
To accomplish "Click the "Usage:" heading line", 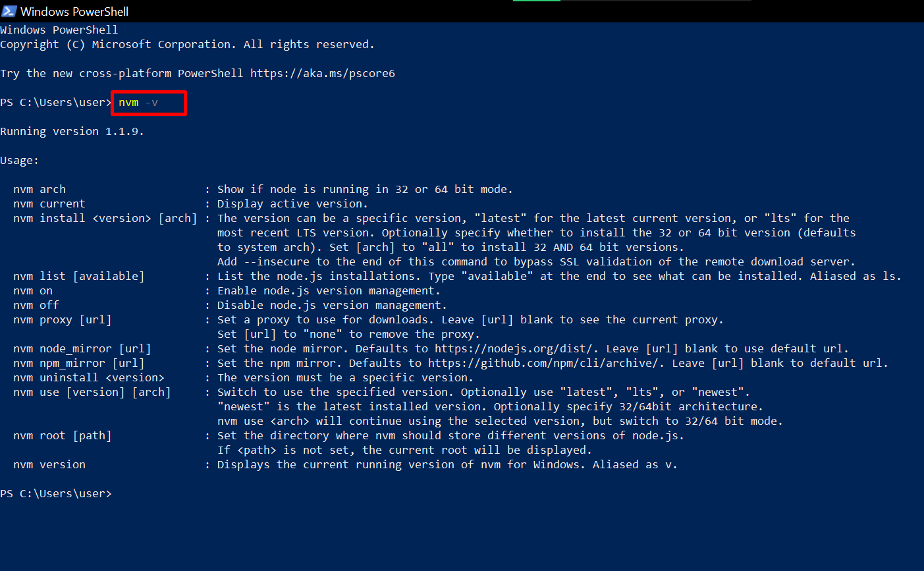I will tap(20, 160).
